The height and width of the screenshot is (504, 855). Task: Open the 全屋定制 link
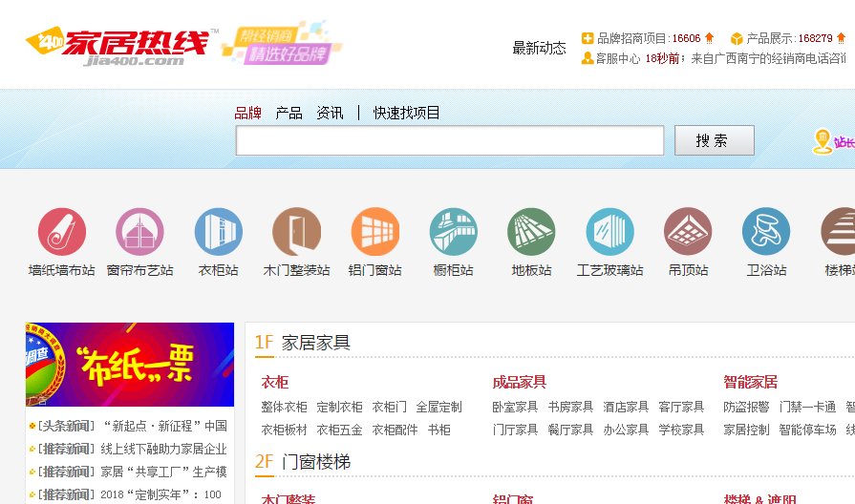click(x=438, y=407)
